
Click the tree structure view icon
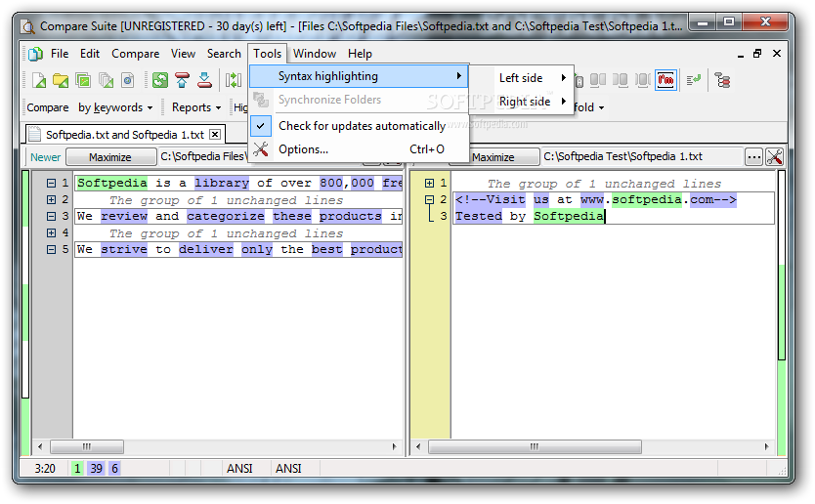[722, 80]
